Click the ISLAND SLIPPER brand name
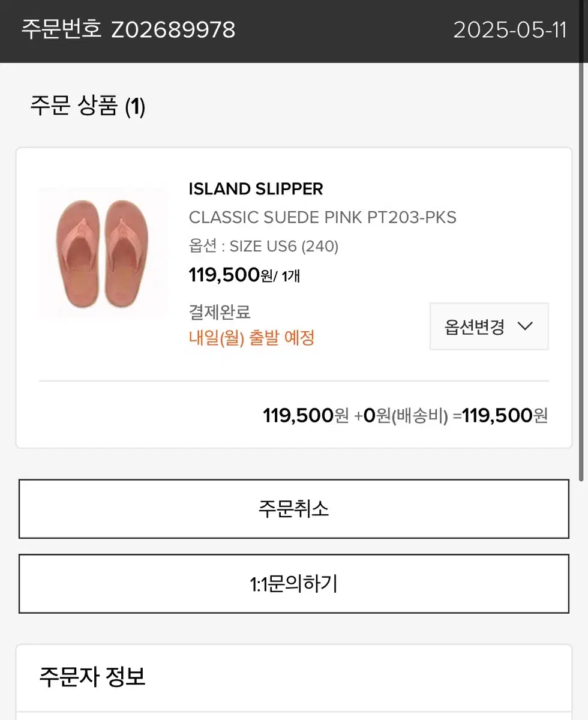 (x=256, y=189)
